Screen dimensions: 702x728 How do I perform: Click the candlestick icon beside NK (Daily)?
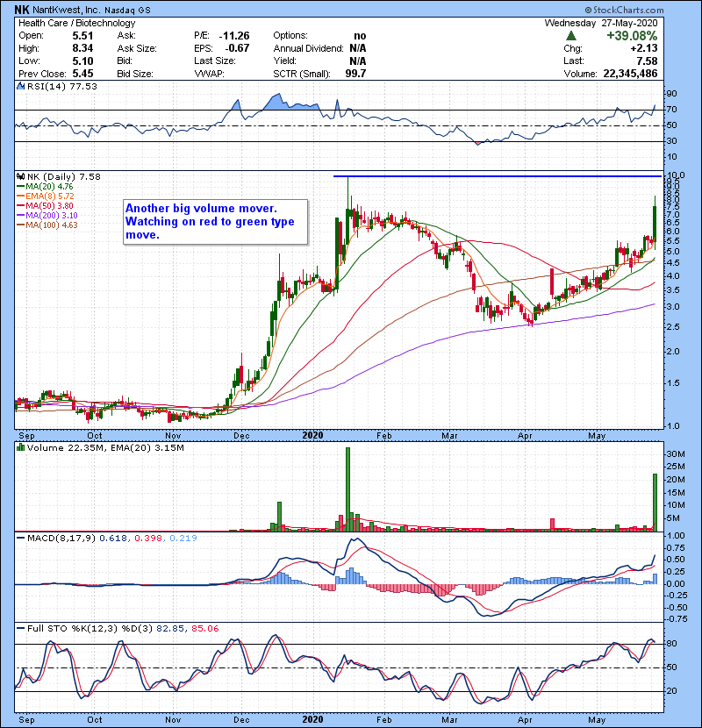20,176
